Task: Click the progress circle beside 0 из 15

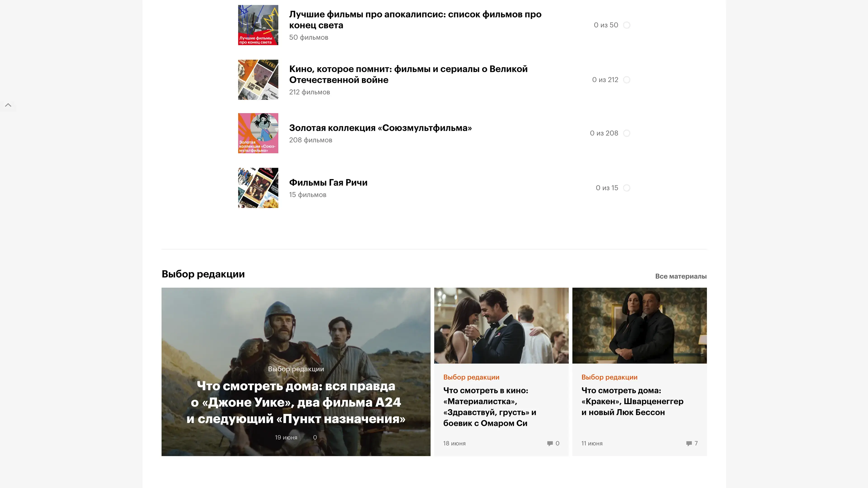Action: pyautogui.click(x=626, y=188)
